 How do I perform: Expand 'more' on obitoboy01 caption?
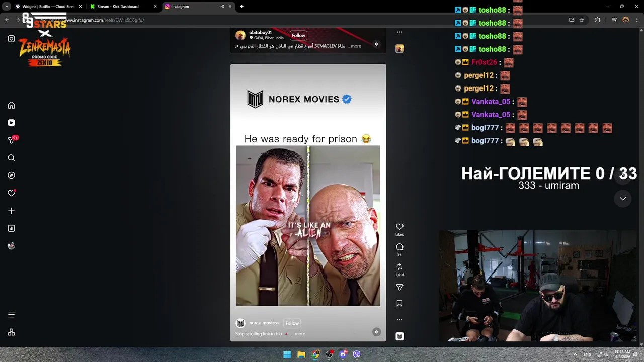[x=356, y=46]
